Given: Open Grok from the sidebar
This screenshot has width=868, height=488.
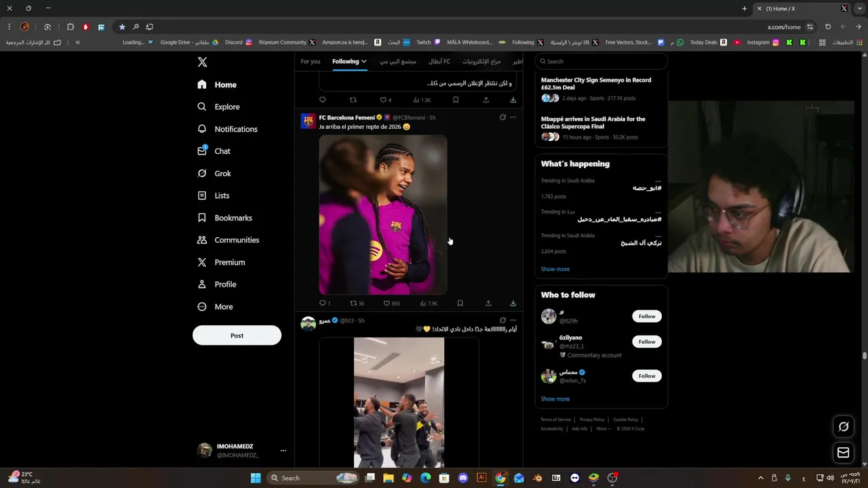Looking at the screenshot, I should [214, 174].
